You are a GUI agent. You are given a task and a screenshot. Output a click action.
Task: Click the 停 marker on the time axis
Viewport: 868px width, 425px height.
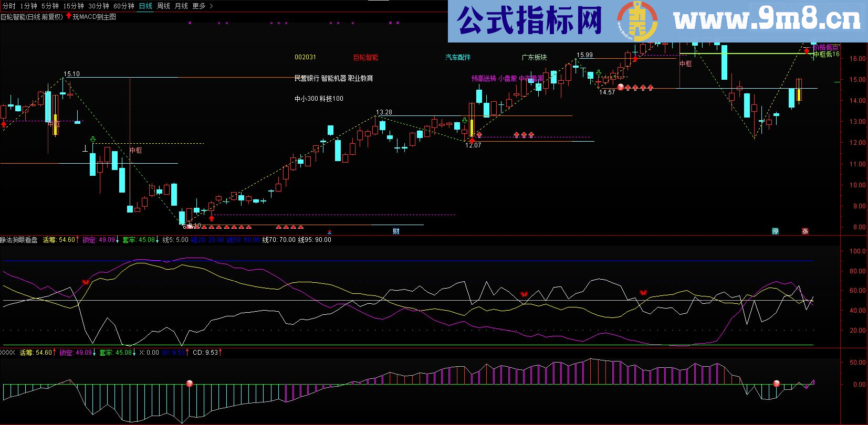(x=775, y=231)
